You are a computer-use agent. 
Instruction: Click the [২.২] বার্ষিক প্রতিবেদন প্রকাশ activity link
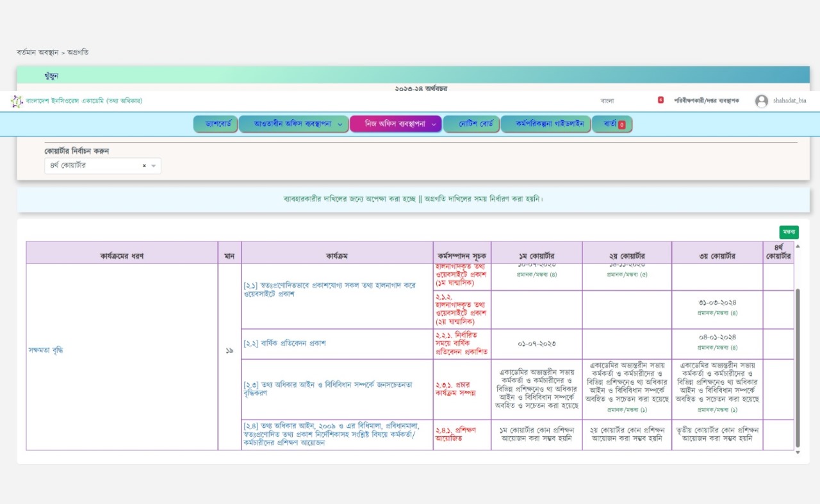pyautogui.click(x=284, y=343)
